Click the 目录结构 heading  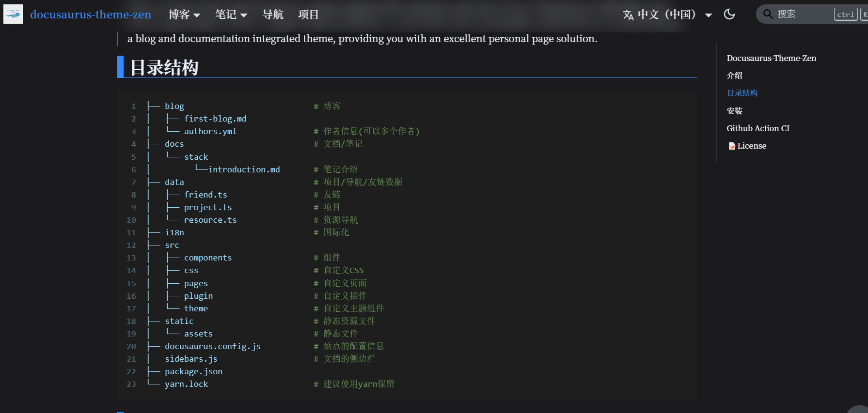[x=164, y=67]
